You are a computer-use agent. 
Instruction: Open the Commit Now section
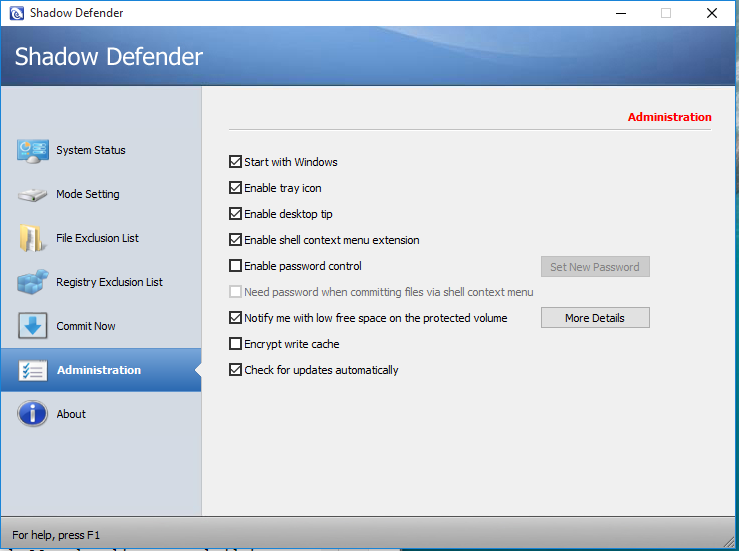[86, 326]
